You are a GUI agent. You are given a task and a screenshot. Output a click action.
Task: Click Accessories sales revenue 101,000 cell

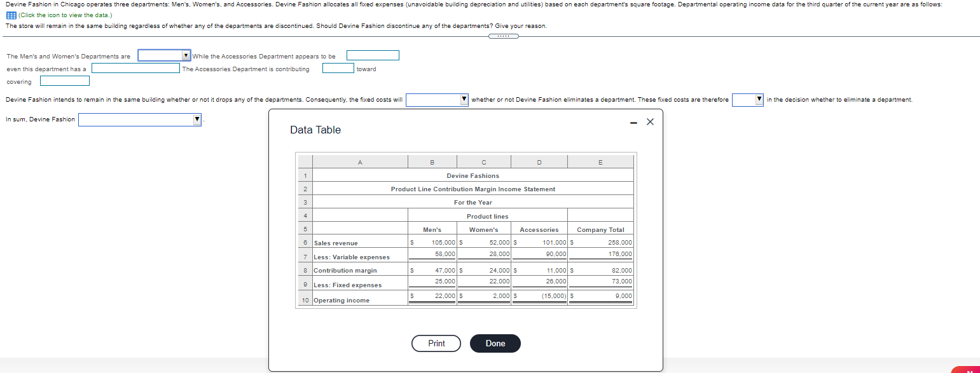pyautogui.click(x=539, y=243)
